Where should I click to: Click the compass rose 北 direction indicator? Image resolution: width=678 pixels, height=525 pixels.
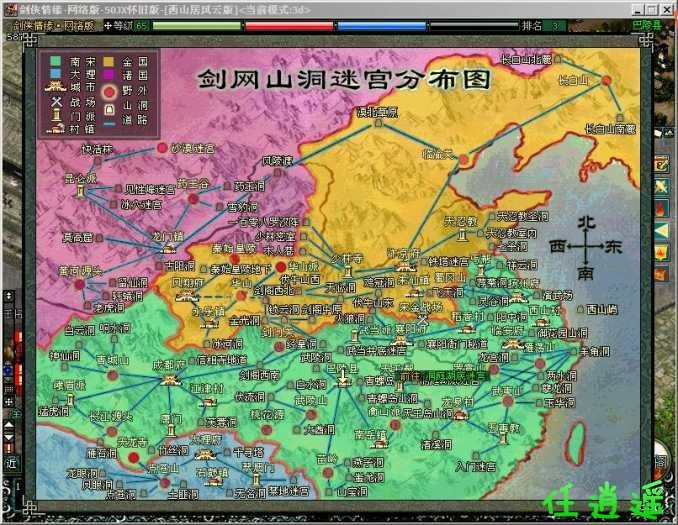point(586,223)
